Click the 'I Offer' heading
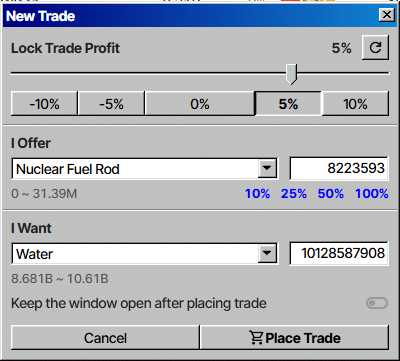The height and width of the screenshot is (361, 400). coord(31,143)
